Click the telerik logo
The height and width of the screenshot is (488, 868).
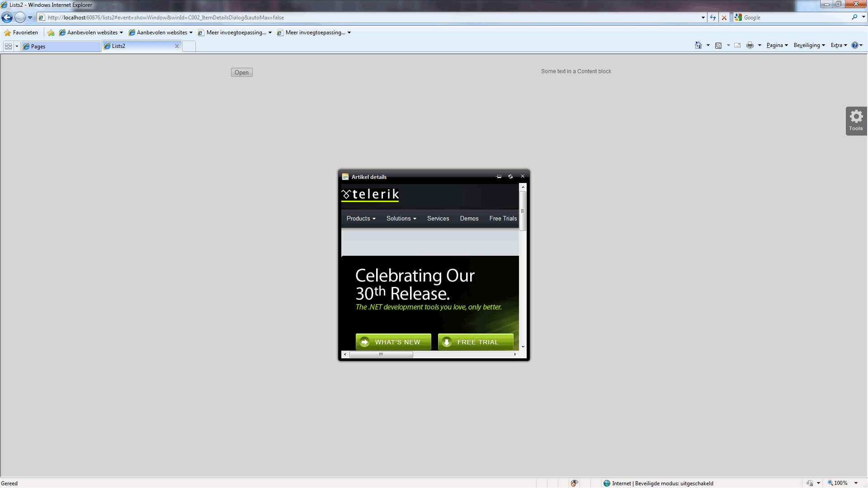pos(370,194)
